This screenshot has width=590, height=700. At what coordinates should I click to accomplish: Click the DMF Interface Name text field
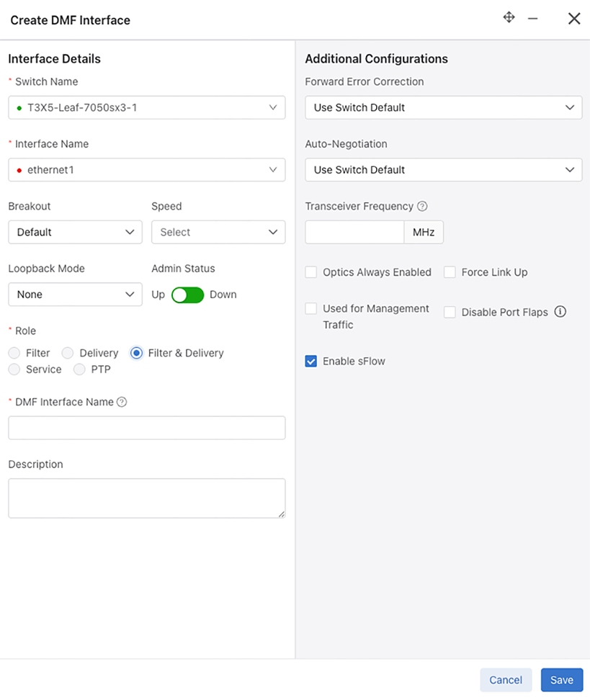tap(147, 428)
